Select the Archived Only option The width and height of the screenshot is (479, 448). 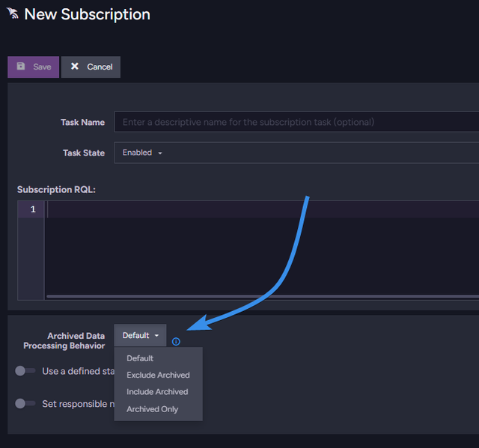click(x=153, y=409)
